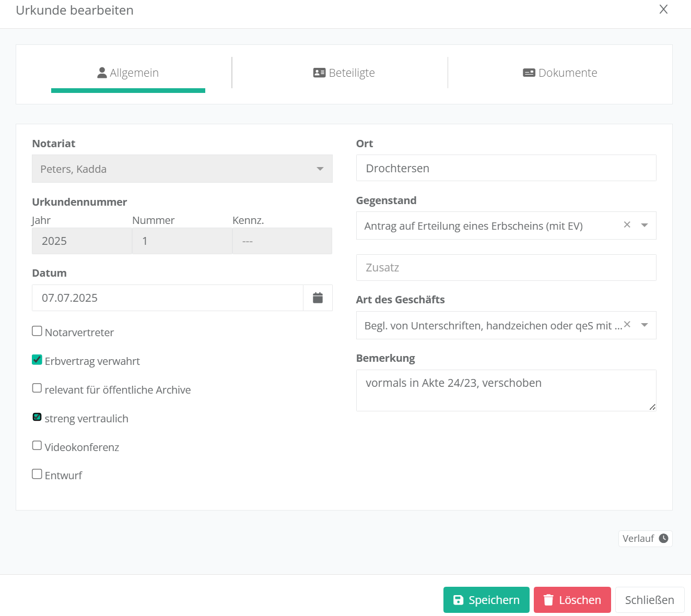
Task: Switch to the Beteiligte tab
Action: 344,73
